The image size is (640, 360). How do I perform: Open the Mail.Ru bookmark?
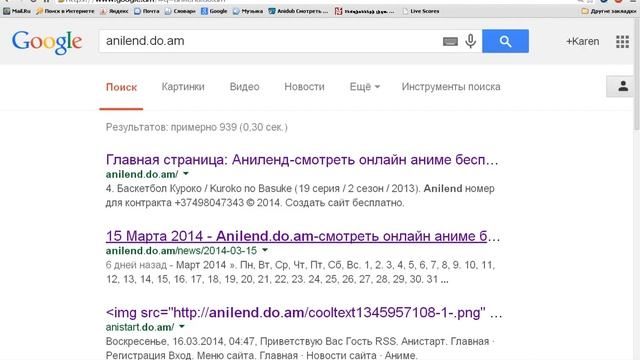click(x=17, y=11)
